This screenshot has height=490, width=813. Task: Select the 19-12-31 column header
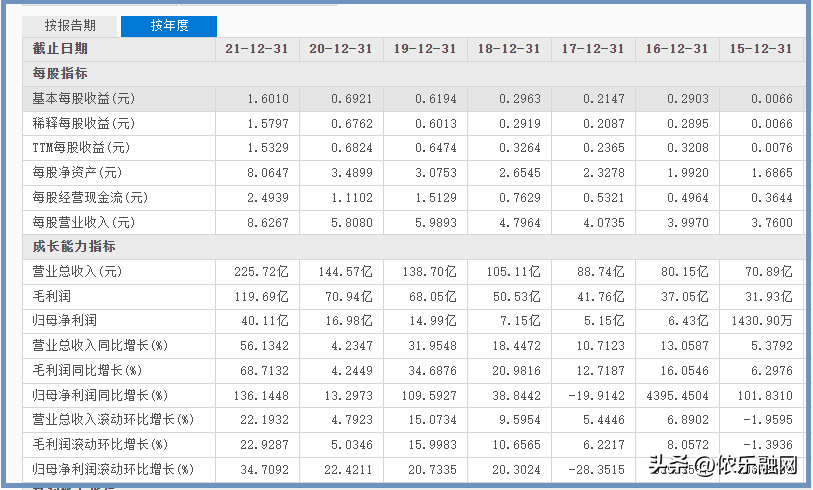(x=424, y=49)
